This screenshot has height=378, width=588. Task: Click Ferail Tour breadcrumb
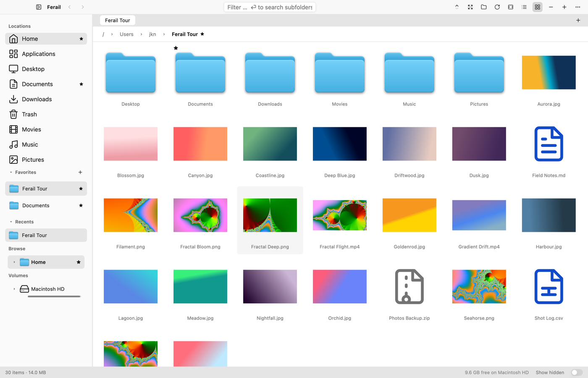(x=185, y=34)
